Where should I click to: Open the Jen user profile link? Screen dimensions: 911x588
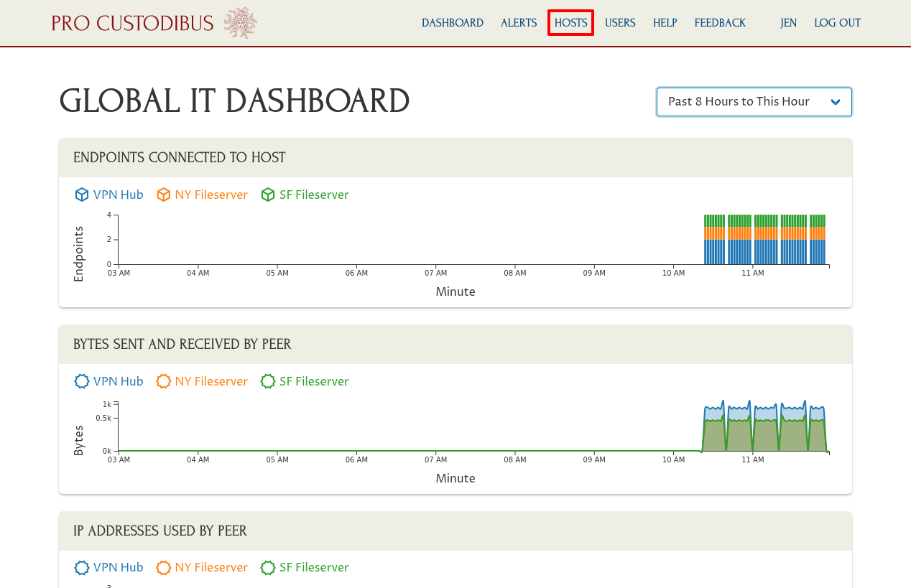point(789,23)
